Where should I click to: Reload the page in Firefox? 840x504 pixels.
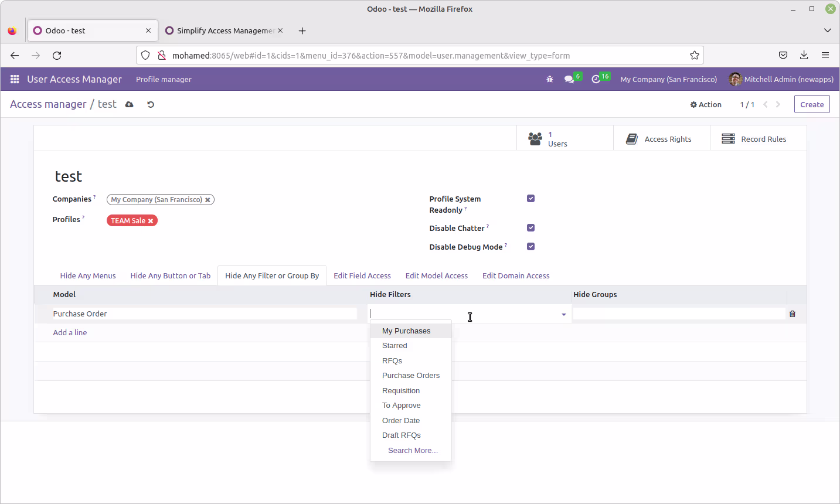(57, 55)
